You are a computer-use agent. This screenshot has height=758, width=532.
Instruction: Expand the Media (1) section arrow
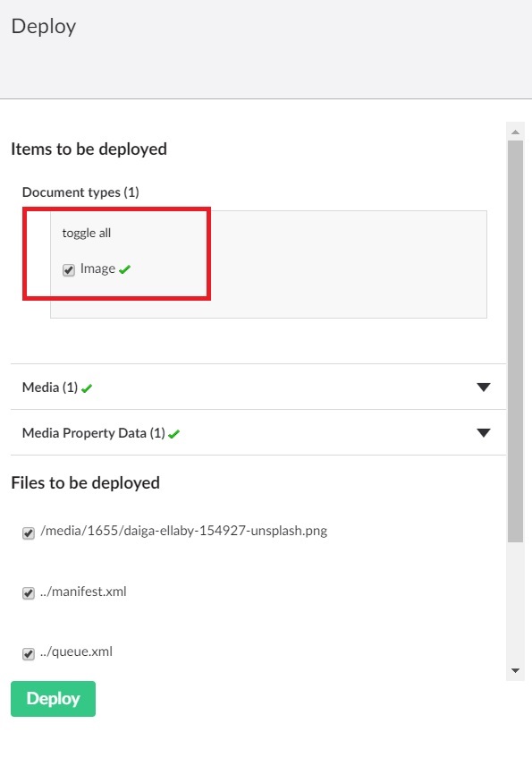pyautogui.click(x=483, y=387)
